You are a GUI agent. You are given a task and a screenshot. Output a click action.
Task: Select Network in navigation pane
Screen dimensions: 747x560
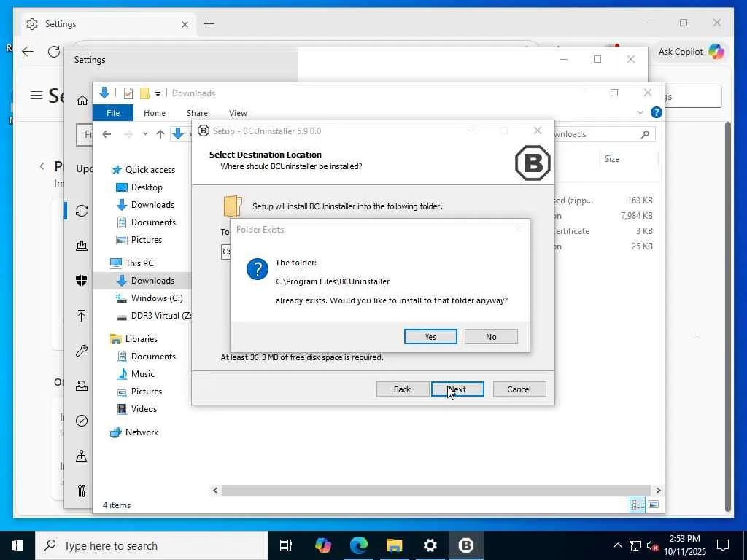click(134, 432)
